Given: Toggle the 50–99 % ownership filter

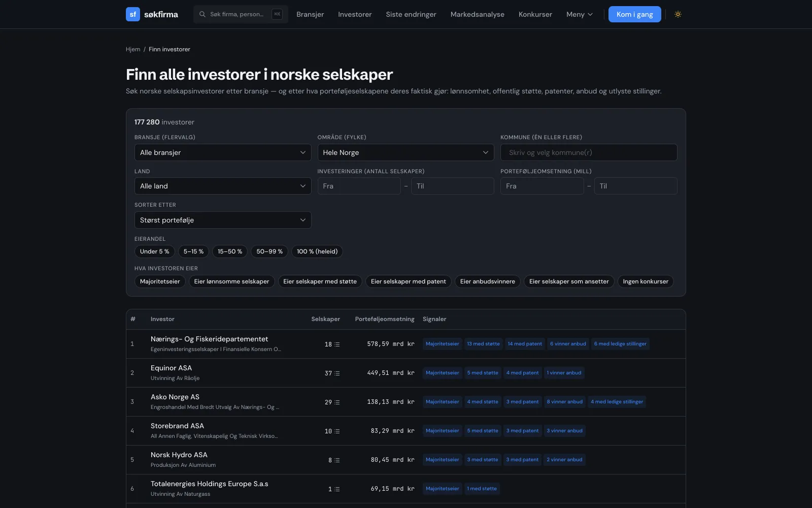Looking at the screenshot, I should click(x=269, y=251).
